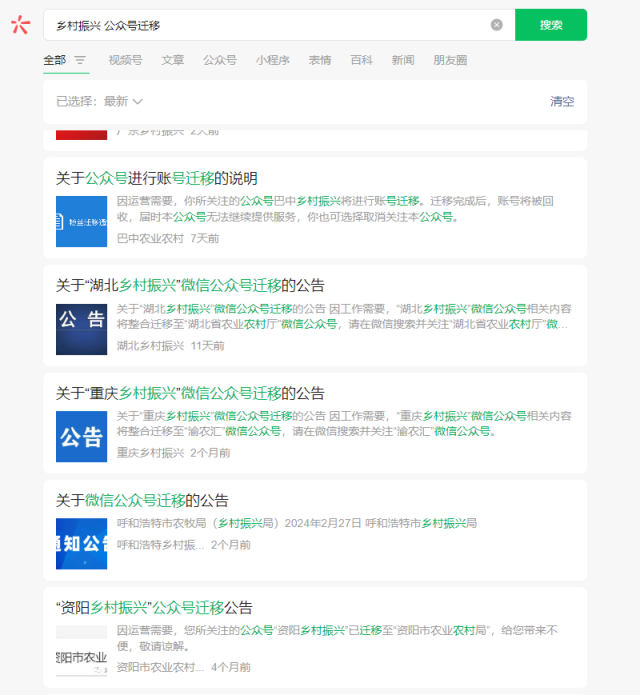The image size is (640, 695).
Task: Open the filter icon beside 全部
Action: (80, 60)
